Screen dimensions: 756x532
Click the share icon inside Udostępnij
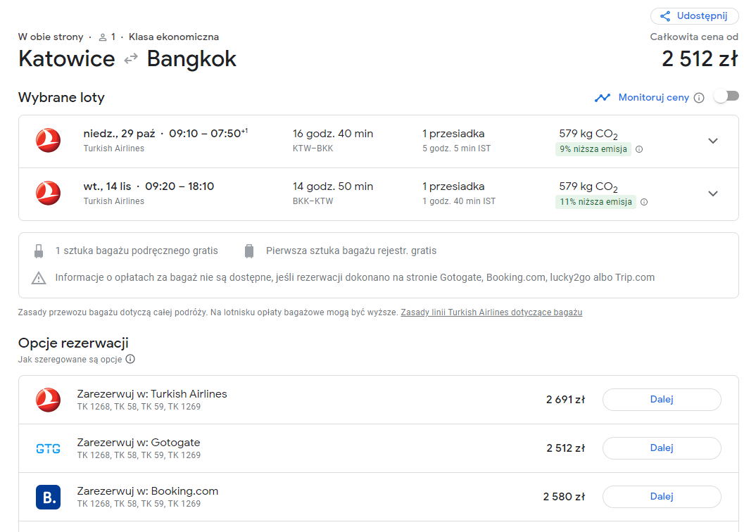tap(665, 16)
